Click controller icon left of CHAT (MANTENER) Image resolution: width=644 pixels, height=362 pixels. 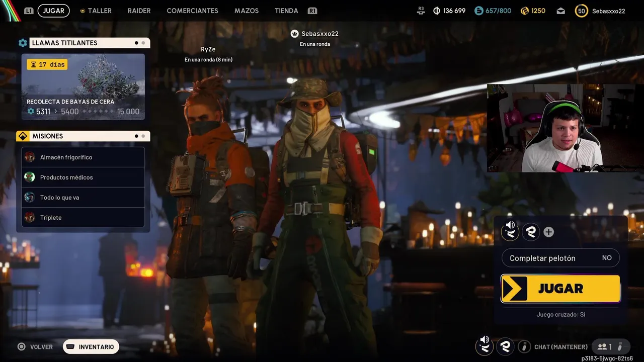524,346
